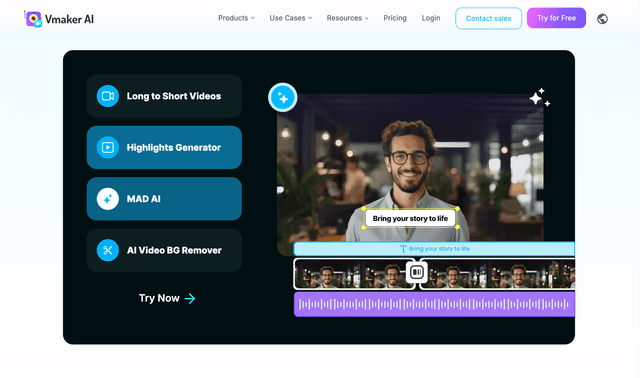The image size is (640, 378).
Task: Open the Login menu item
Action: coord(431,18)
